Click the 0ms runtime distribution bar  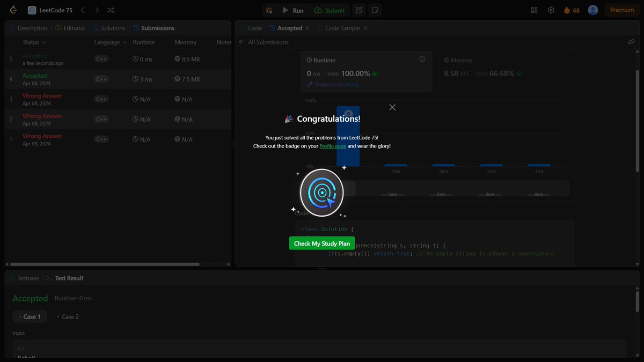pos(348,136)
